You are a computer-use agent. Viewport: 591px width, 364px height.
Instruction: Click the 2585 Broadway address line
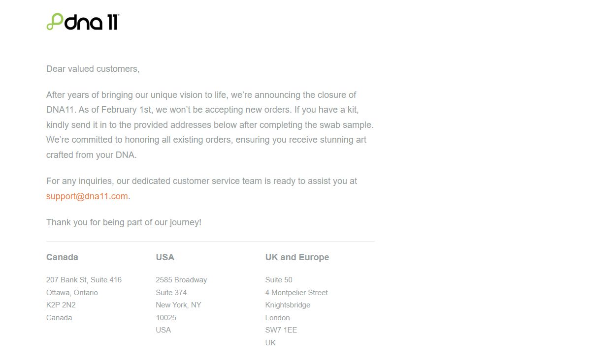coord(181,280)
